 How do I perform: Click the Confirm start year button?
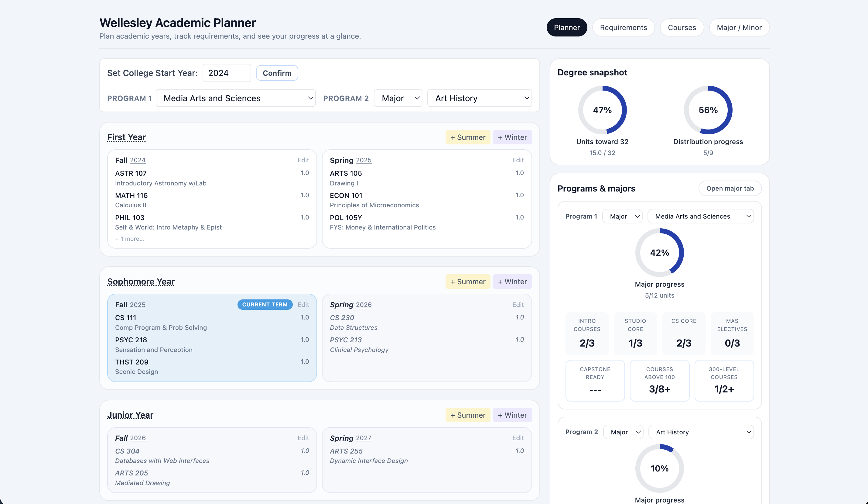click(x=277, y=73)
